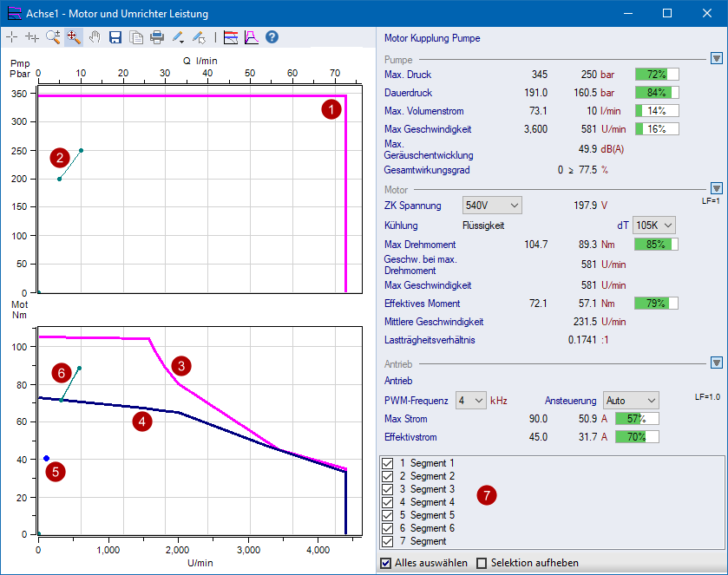The height and width of the screenshot is (575, 728).
Task: Print the diagram with the printer icon
Action: coord(157,37)
